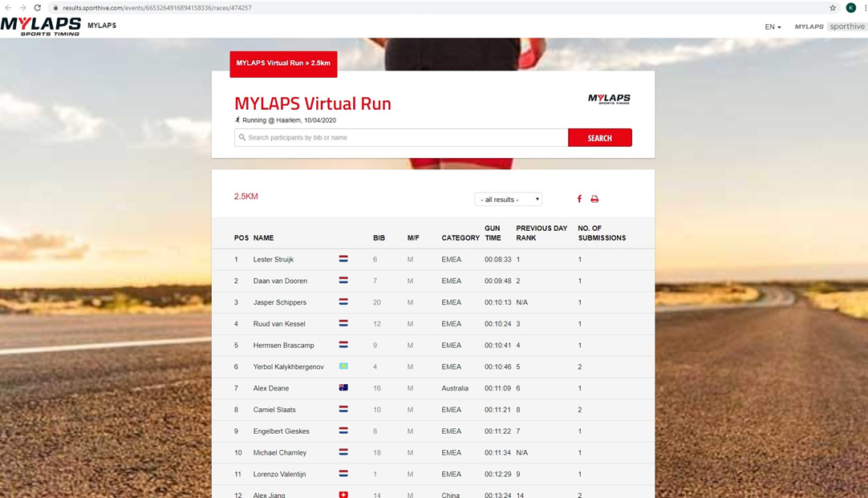Click the CATEGORY column header
This screenshot has height=498, width=868.
coord(460,238)
